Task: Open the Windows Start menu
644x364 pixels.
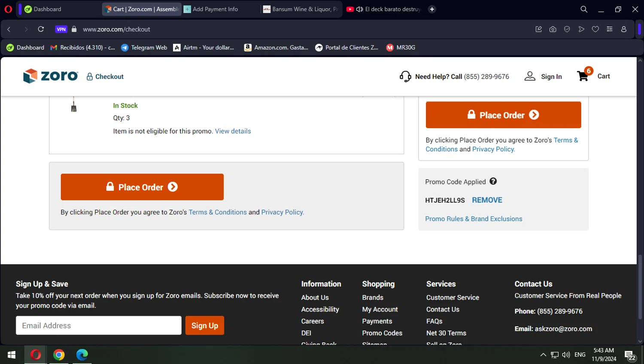Action: pos(12,355)
